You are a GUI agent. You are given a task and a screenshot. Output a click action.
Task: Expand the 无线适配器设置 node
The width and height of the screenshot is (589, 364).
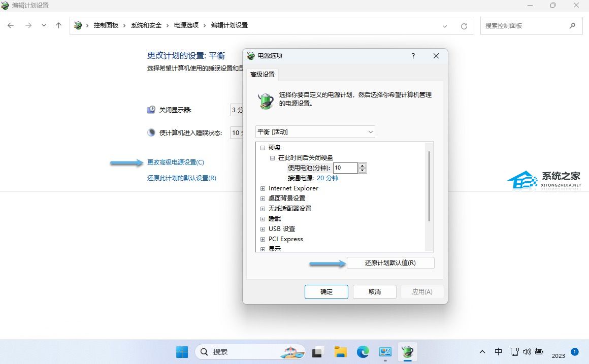tap(263, 209)
